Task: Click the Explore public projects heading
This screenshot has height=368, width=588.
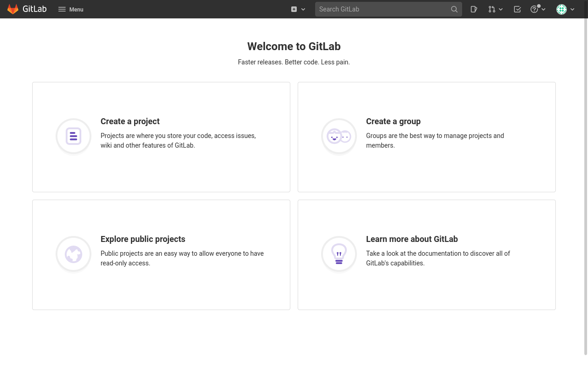Action: pos(143,239)
